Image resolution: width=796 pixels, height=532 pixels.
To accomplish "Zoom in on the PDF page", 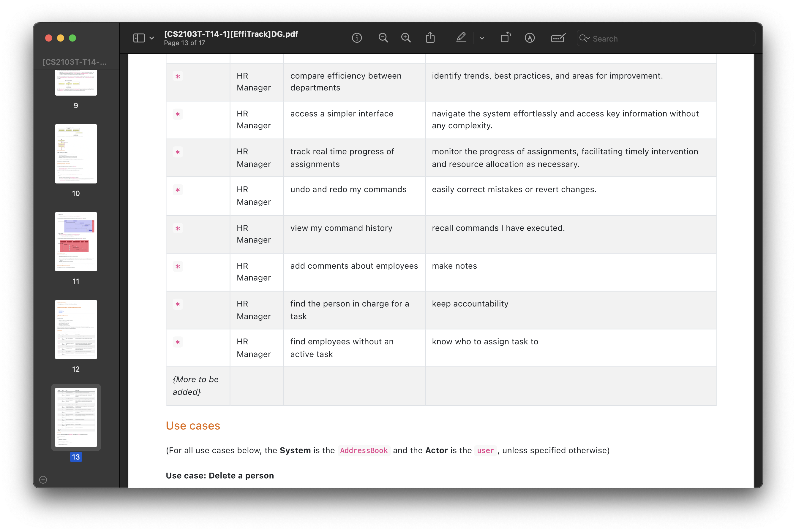I will pos(406,38).
